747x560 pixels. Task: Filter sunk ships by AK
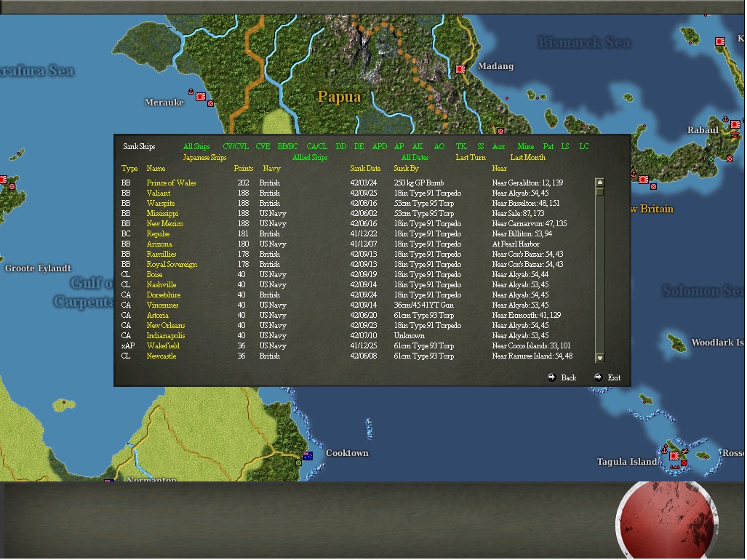418,146
